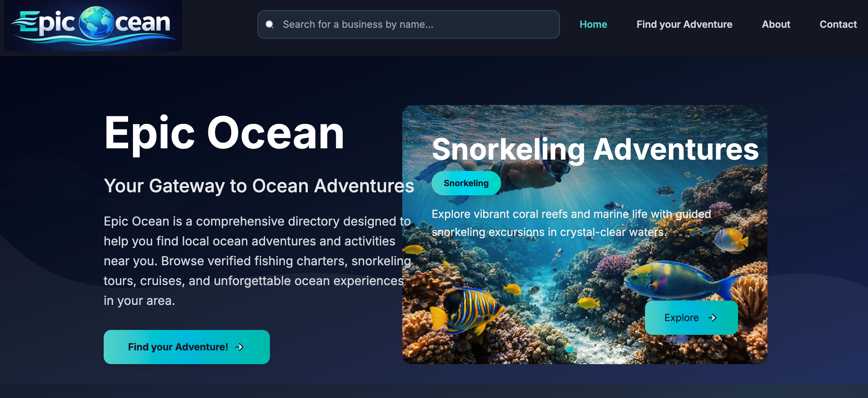Image resolution: width=868 pixels, height=398 pixels.
Task: Select the teal carousel indicator dot
Action: point(570,349)
